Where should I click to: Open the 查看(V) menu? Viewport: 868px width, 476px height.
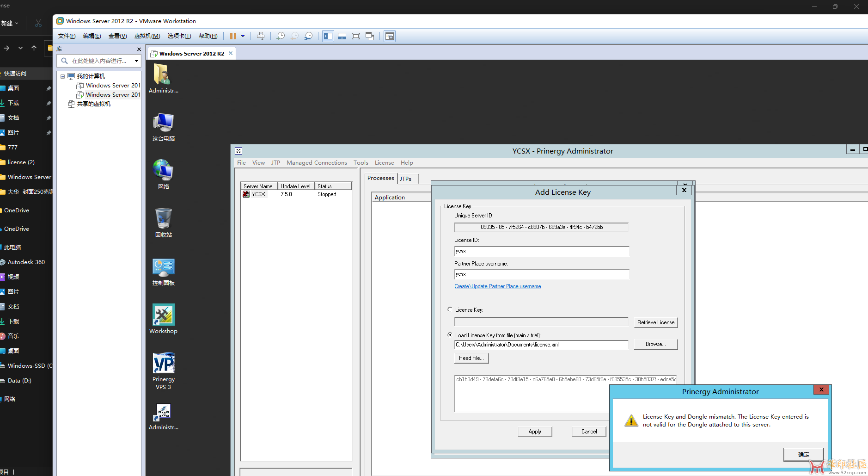117,36
